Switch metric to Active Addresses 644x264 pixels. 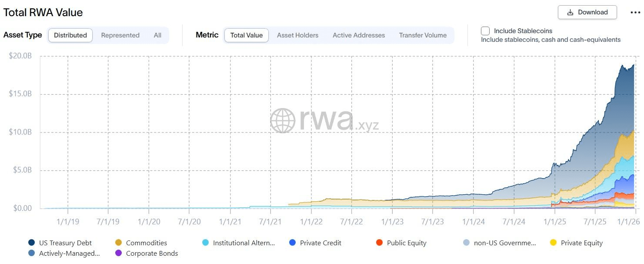click(359, 35)
